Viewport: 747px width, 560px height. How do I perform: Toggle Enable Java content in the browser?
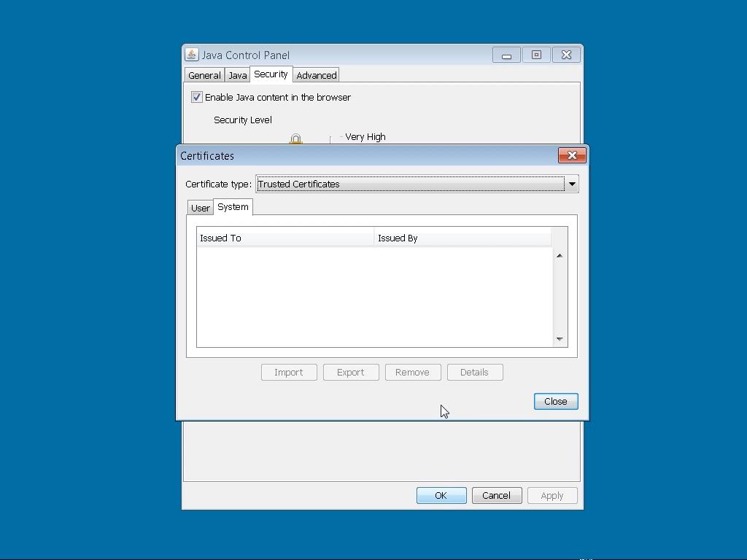197,97
